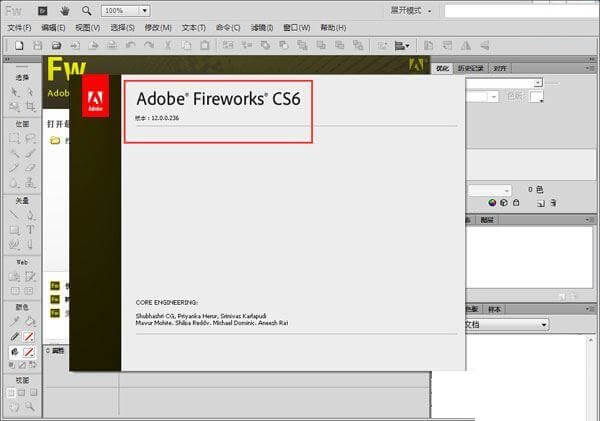
Task: Click the search field at top right
Action: pos(521,11)
